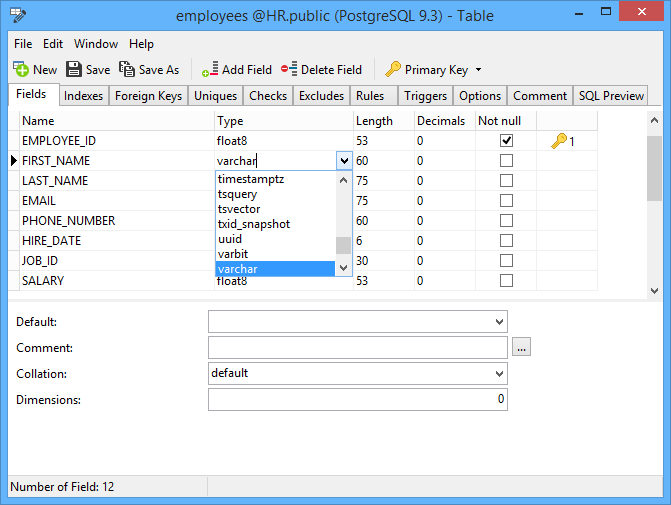The width and height of the screenshot is (671, 505).
Task: Select the EMAIL field name cell
Action: 117,201
